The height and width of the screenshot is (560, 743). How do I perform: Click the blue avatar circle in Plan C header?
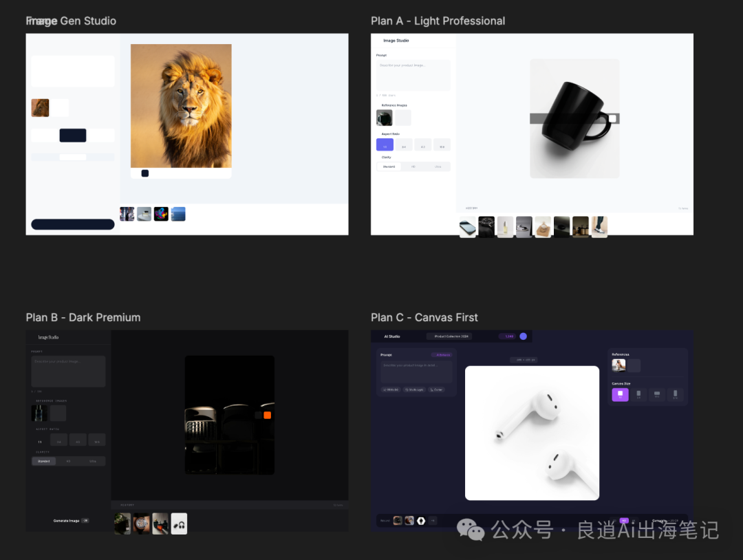click(x=523, y=336)
